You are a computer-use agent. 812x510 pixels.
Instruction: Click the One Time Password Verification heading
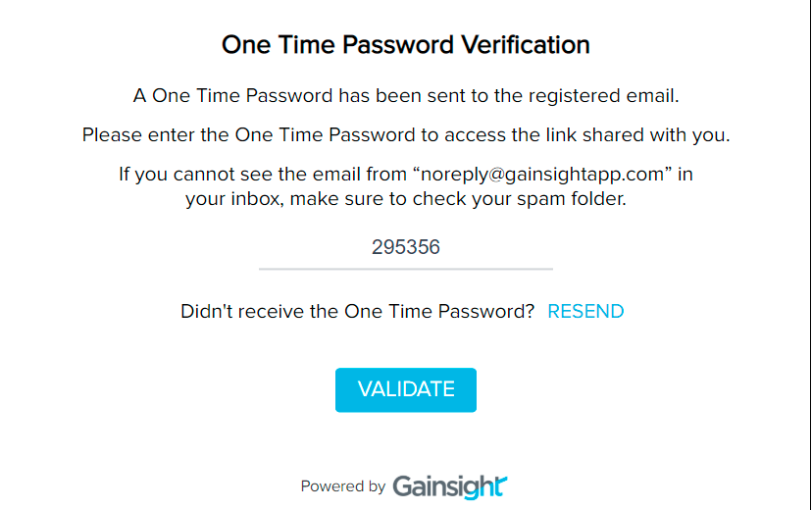pos(406,45)
